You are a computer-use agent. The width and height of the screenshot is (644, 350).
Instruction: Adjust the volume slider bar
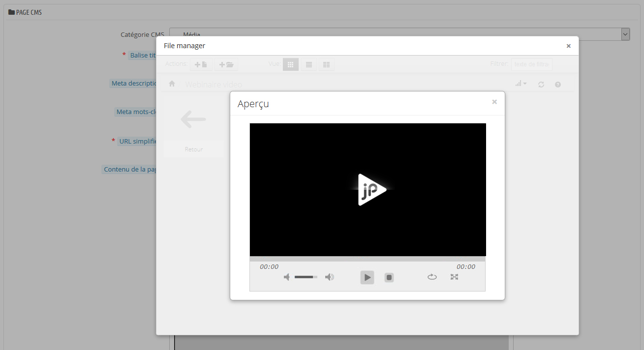(x=306, y=277)
